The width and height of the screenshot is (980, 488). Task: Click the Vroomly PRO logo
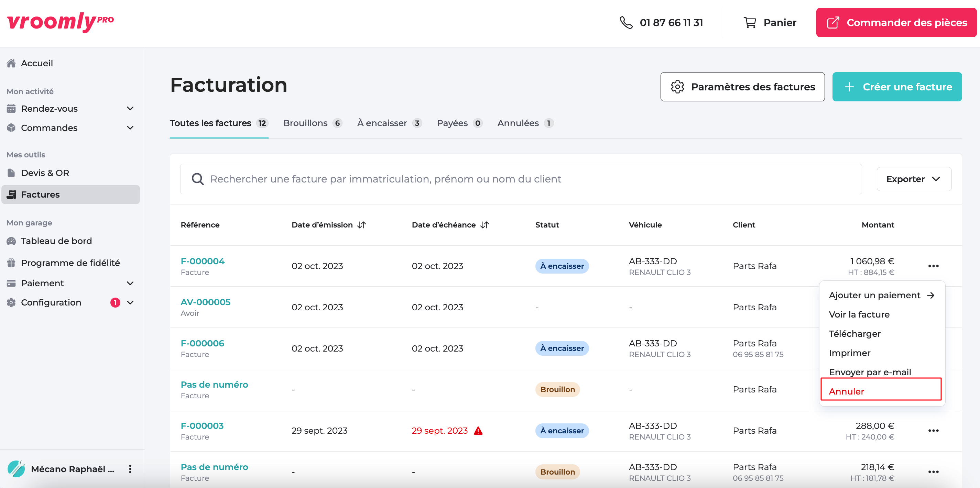tap(60, 22)
